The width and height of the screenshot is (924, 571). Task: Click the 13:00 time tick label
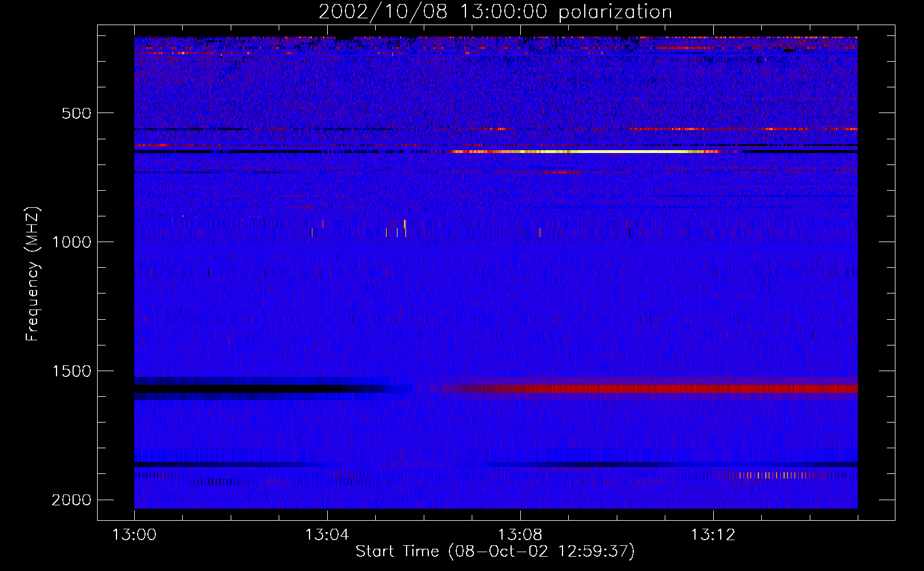tap(134, 535)
